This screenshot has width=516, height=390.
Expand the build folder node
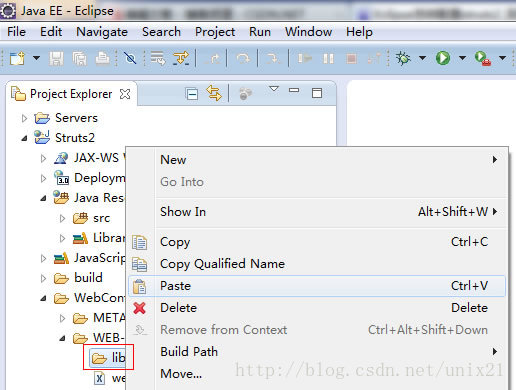[x=43, y=278]
